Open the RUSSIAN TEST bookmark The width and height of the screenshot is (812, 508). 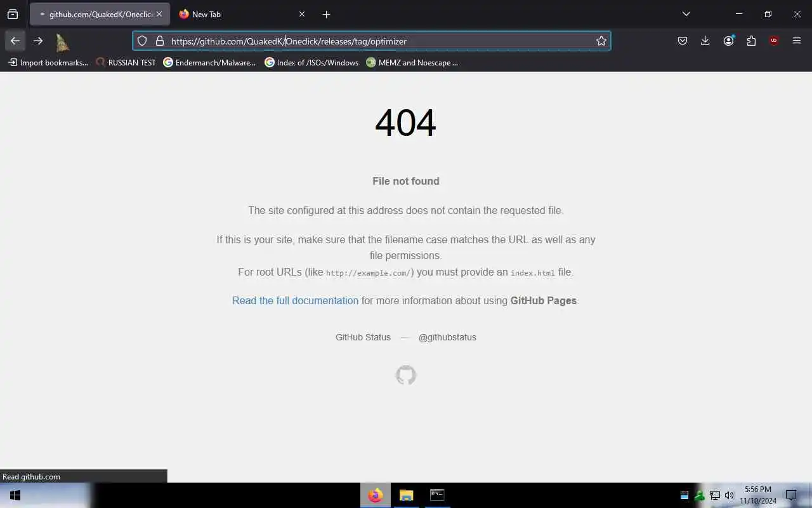click(126, 62)
